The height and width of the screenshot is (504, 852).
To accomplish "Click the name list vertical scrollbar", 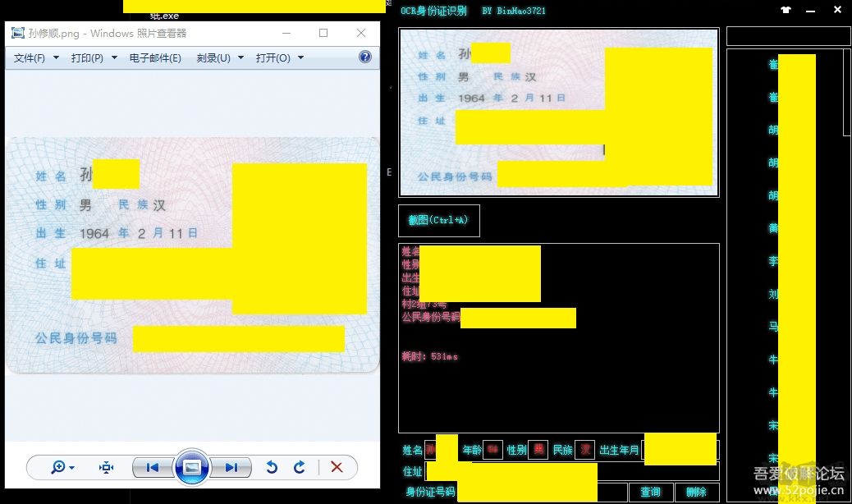I will (x=846, y=92).
